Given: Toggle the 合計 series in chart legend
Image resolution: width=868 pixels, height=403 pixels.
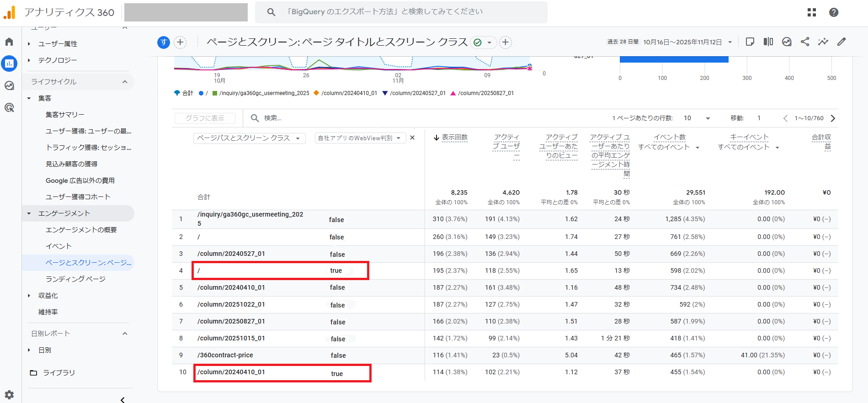Looking at the screenshot, I should (x=184, y=93).
